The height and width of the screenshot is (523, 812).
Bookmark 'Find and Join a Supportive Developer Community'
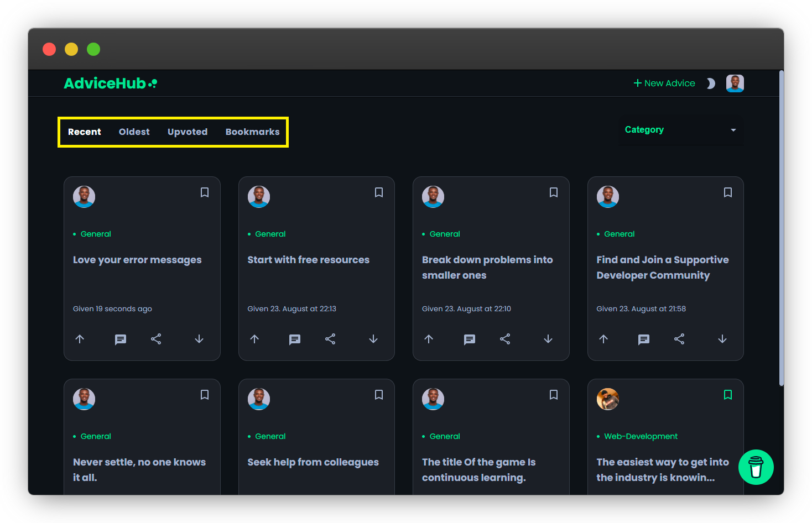click(728, 192)
